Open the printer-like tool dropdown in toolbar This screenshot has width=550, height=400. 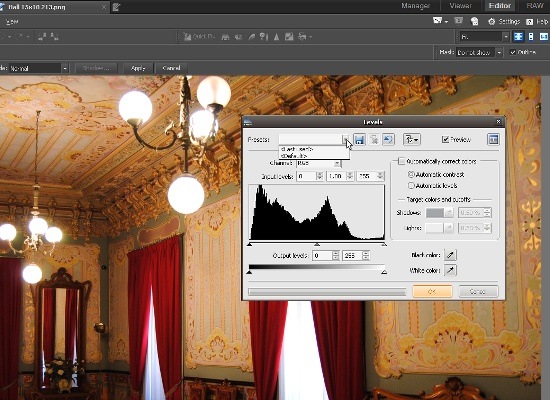pos(304,37)
